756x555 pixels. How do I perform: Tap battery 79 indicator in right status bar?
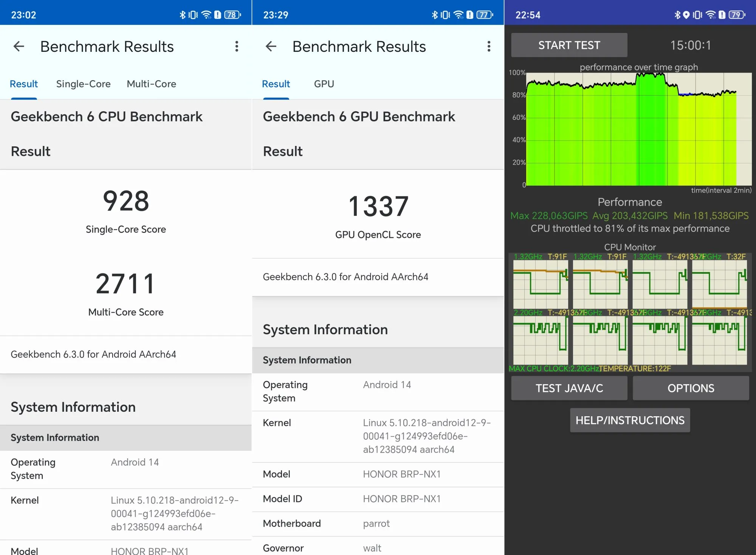(737, 15)
